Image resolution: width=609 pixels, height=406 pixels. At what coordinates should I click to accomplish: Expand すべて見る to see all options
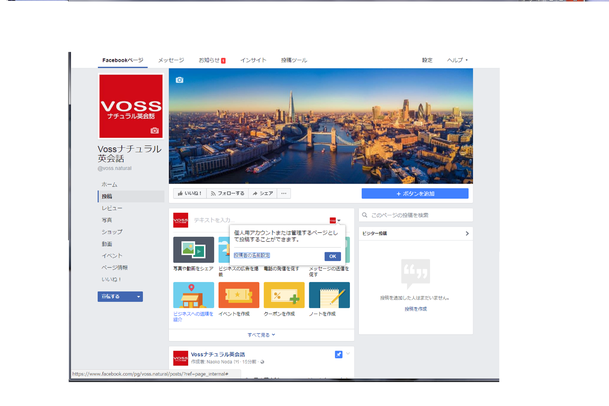[x=261, y=335]
